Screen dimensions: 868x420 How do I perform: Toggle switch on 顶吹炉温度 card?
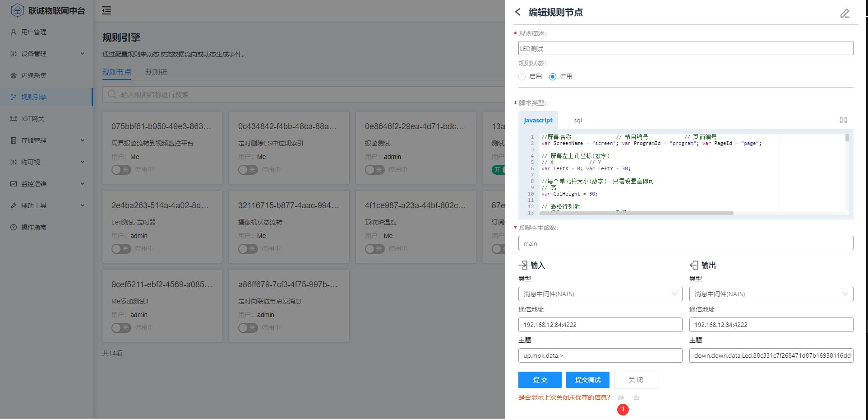[375, 249]
